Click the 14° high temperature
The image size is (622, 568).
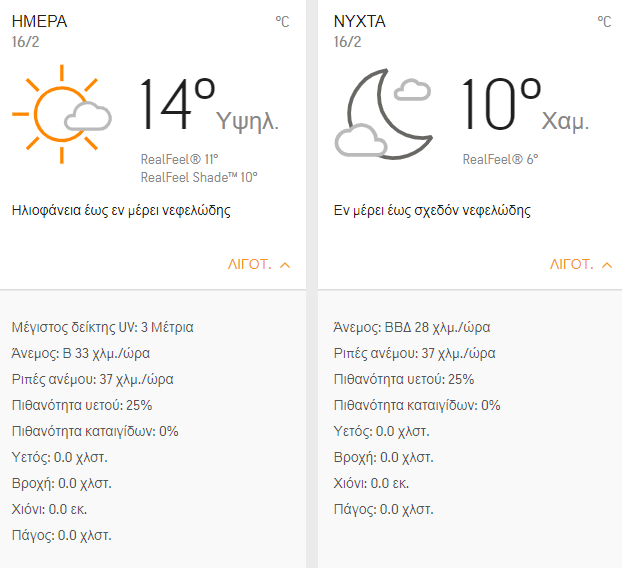pyautogui.click(x=177, y=105)
